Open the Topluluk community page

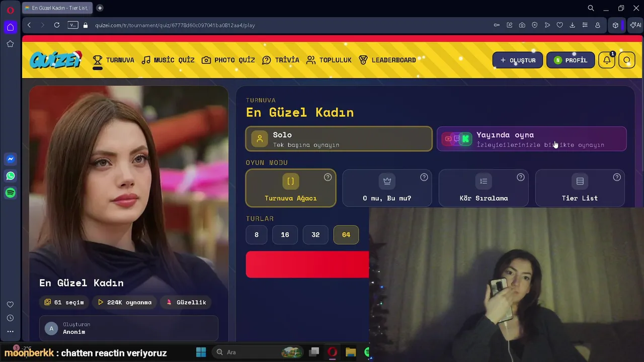pyautogui.click(x=329, y=60)
